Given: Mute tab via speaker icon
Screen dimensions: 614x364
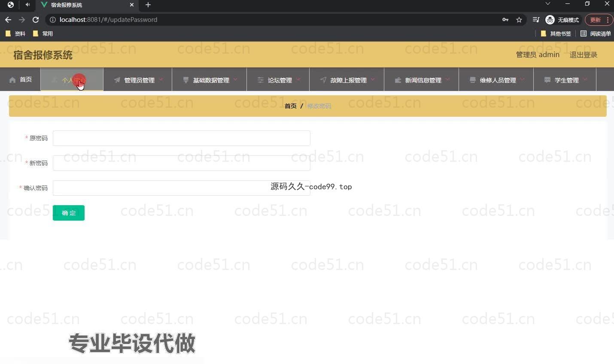Looking at the screenshot, I should (27, 5).
